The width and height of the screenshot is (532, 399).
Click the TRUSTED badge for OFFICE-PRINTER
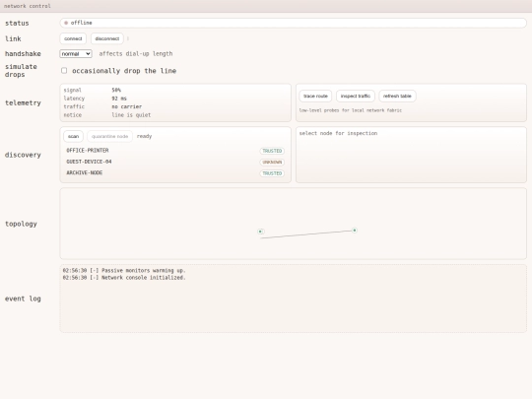[272, 151]
